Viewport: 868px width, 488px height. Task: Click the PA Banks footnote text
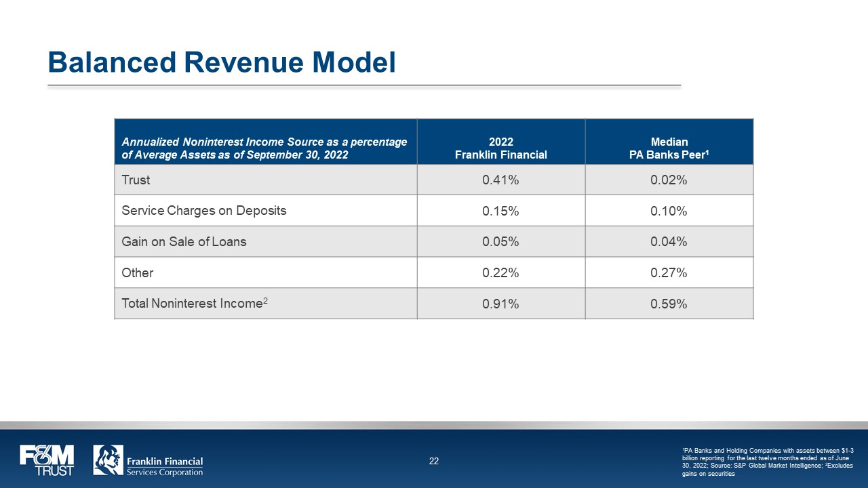pyautogui.click(x=768, y=462)
